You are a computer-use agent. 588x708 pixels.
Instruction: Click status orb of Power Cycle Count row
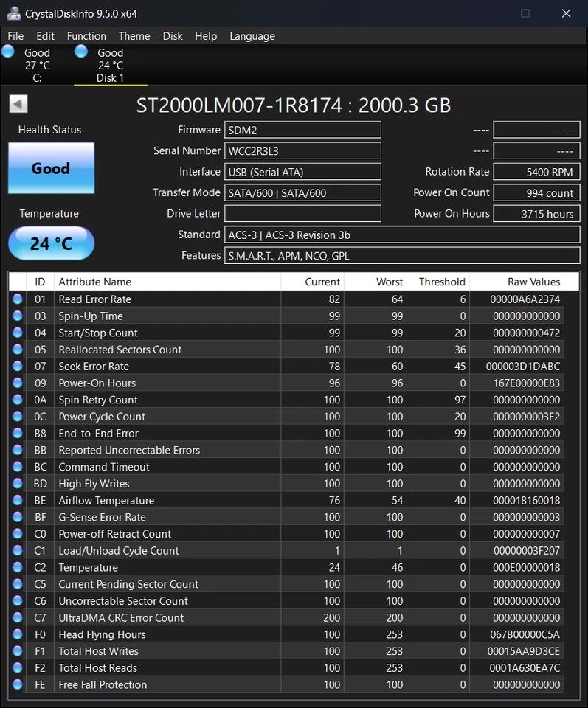click(18, 416)
